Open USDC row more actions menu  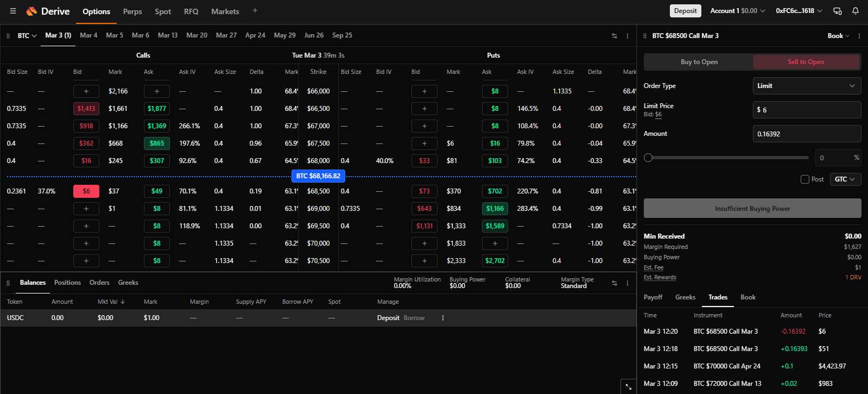[x=443, y=318]
